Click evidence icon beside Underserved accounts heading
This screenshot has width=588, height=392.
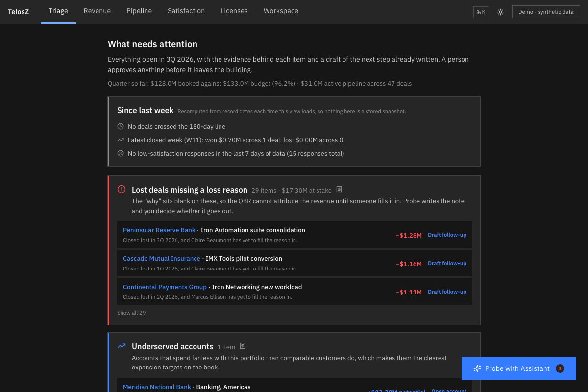click(x=243, y=346)
